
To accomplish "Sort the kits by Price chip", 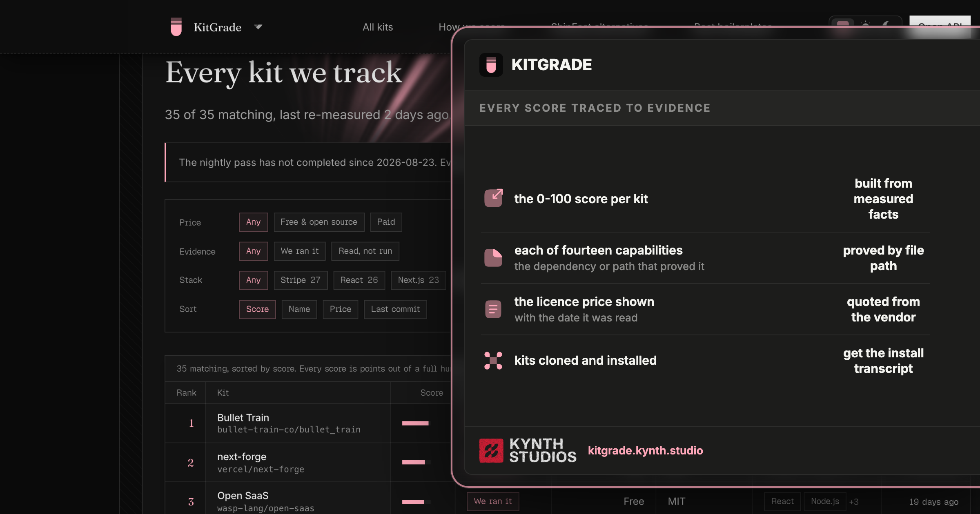I will (341, 309).
